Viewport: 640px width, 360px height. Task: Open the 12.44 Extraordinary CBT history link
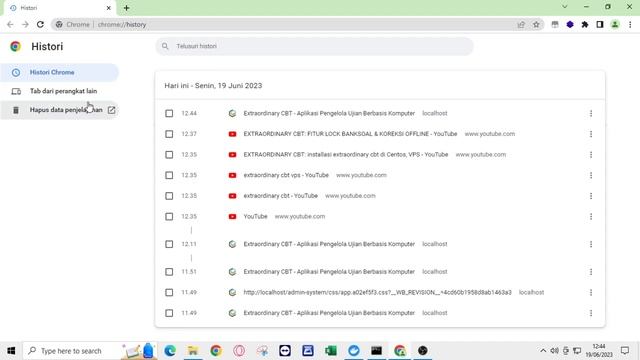pos(329,113)
